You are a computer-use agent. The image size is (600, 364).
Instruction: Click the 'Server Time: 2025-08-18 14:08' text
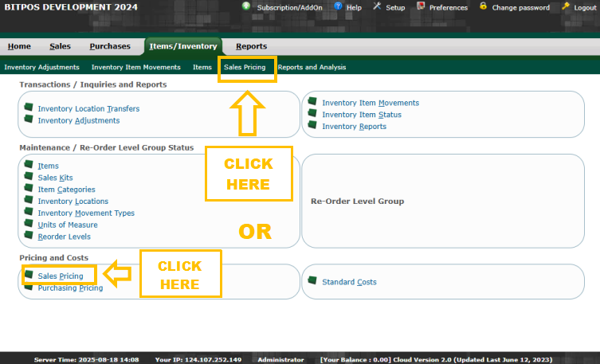pyautogui.click(x=87, y=360)
